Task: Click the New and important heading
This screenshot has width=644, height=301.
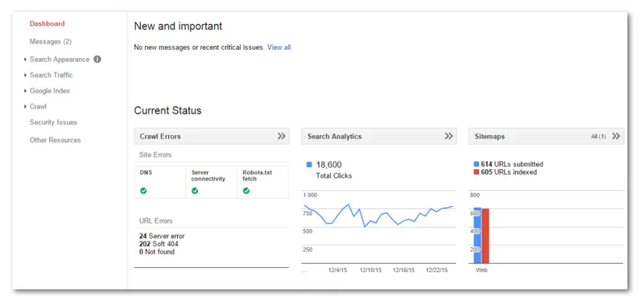Action: (x=178, y=27)
